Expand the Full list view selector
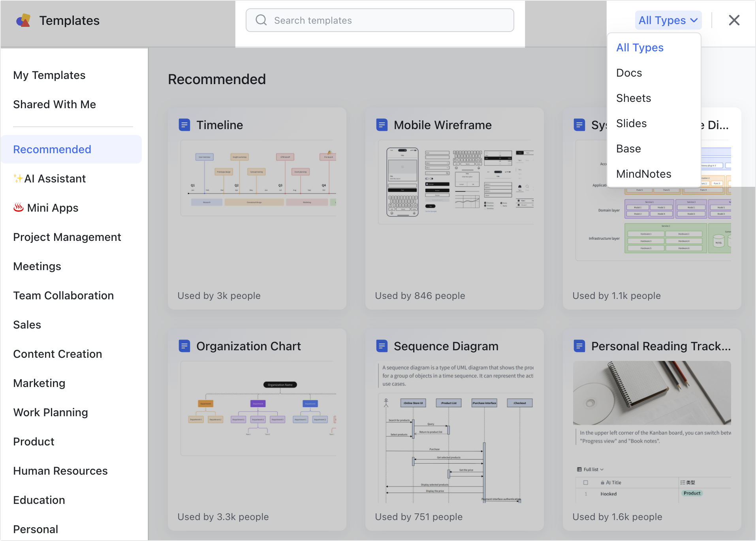Image resolution: width=756 pixels, height=541 pixels. [x=590, y=469]
